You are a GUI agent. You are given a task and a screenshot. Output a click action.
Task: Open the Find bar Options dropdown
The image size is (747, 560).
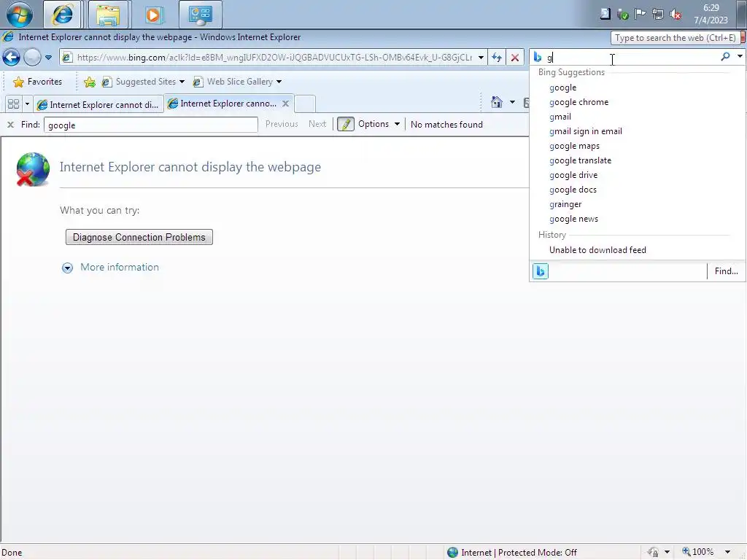379,124
